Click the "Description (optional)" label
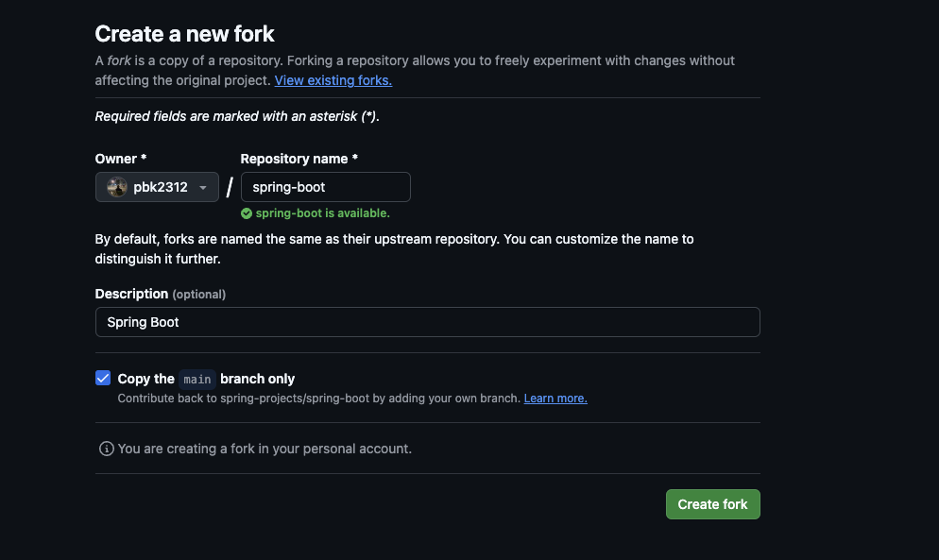The width and height of the screenshot is (939, 560). [x=160, y=294]
